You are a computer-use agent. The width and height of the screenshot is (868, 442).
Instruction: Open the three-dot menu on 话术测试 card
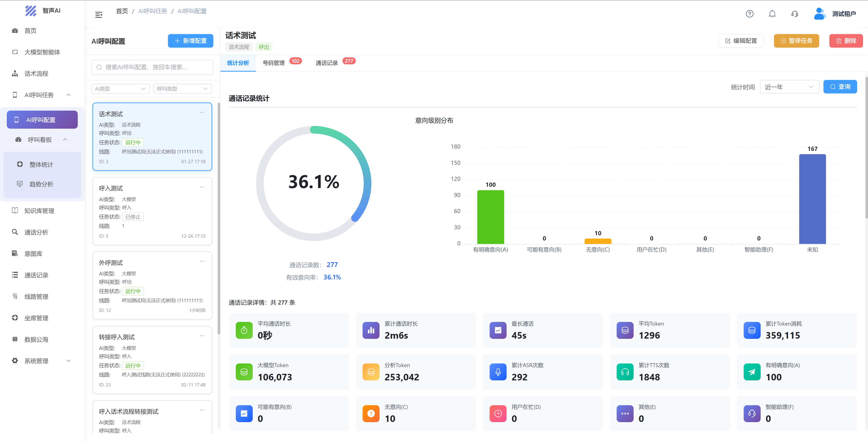click(202, 113)
